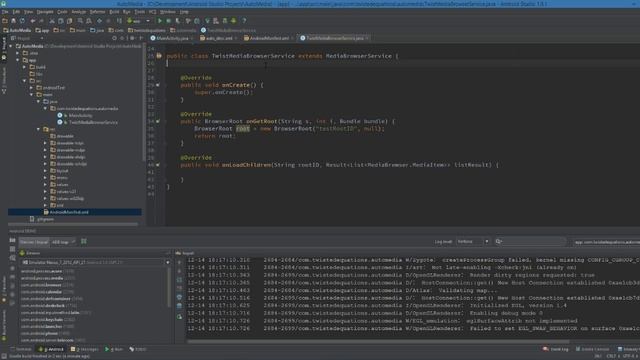Click the Cut toolbar icon
Screen dimensions: 640x360
pyautogui.click(x=52, y=21)
